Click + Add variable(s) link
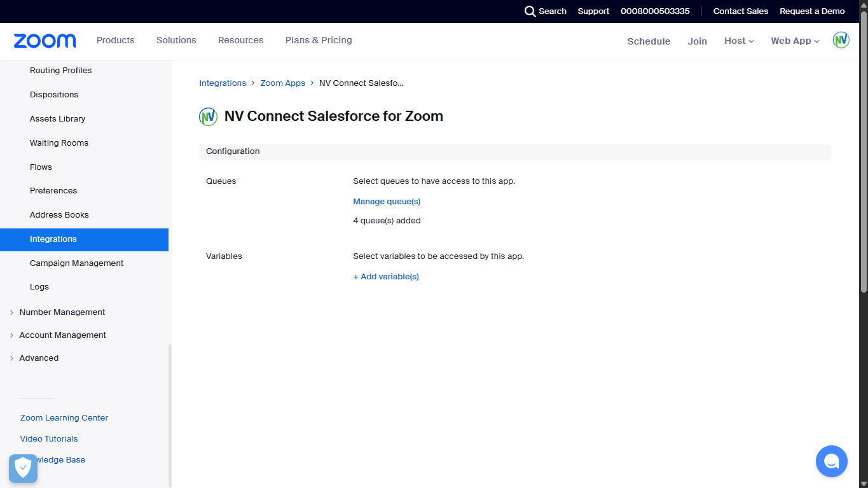Image resolution: width=868 pixels, height=488 pixels. [386, 277]
